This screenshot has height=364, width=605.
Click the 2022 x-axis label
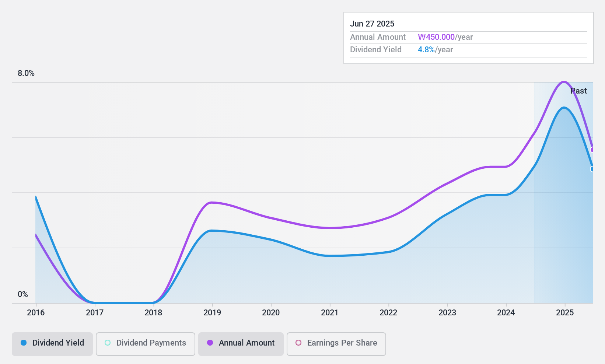click(388, 313)
